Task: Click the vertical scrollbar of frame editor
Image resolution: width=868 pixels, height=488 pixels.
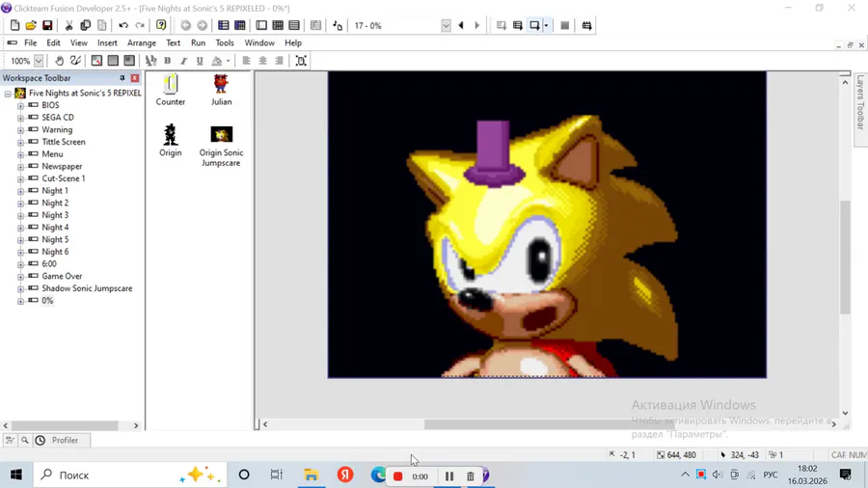Action: (x=845, y=257)
